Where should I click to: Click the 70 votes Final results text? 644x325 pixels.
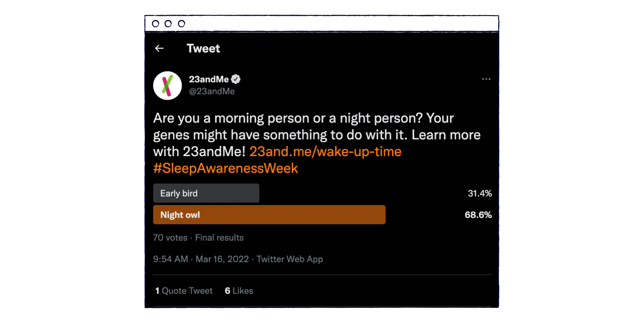click(198, 238)
